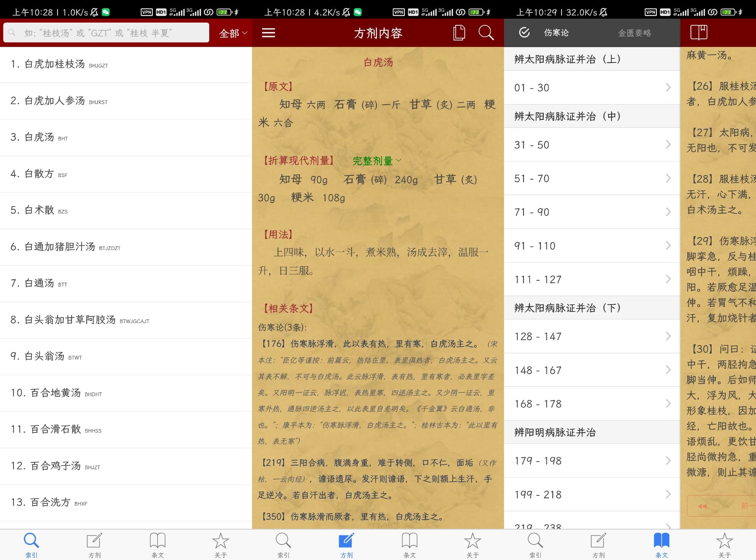Select highlighted 方剂 tab in middle bottom bar
Image resolution: width=756 pixels, height=560 pixels.
pos(346,545)
